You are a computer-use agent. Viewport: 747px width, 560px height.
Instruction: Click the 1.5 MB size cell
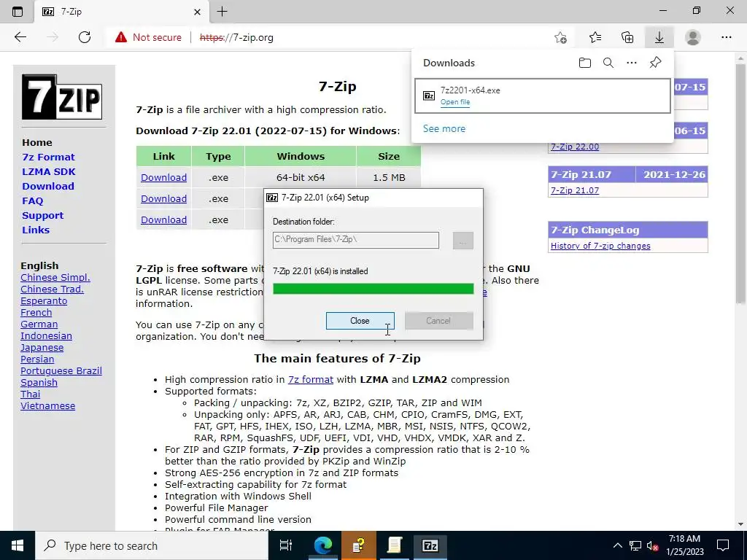coord(389,178)
